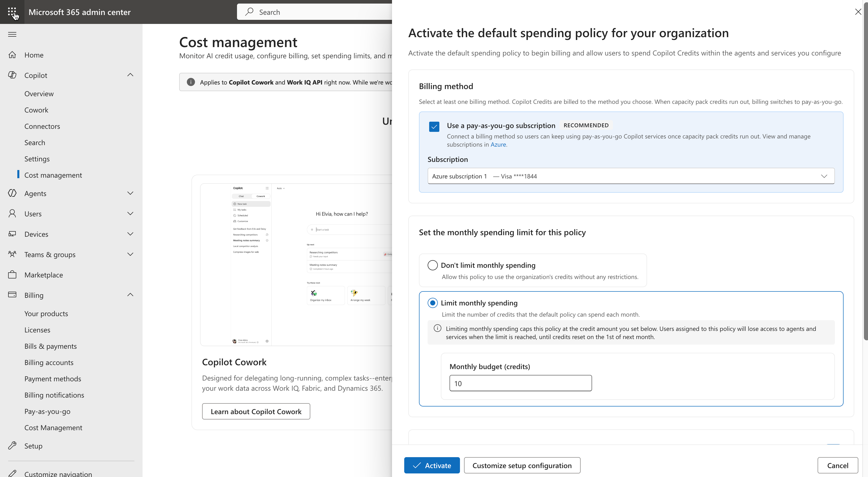Click the Home house icon
This screenshot has width=868, height=477.
(12, 55)
